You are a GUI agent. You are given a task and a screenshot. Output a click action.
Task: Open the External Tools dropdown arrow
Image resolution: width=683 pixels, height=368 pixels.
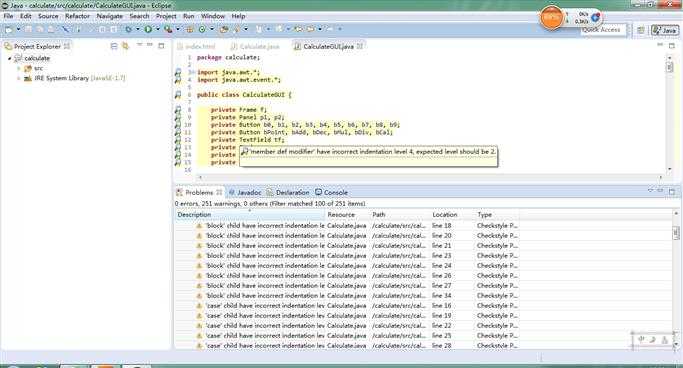pyautogui.click(x=178, y=29)
